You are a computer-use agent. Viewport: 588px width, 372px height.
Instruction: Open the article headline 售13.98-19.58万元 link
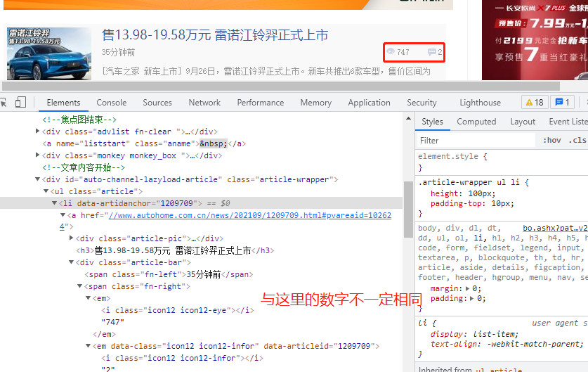point(215,35)
